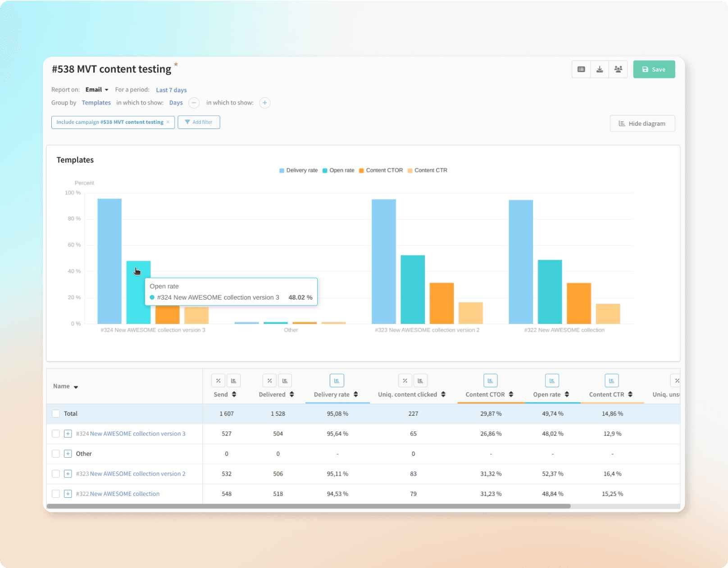The width and height of the screenshot is (728, 568).
Task: Click the Hide diagram button
Action: tap(642, 123)
